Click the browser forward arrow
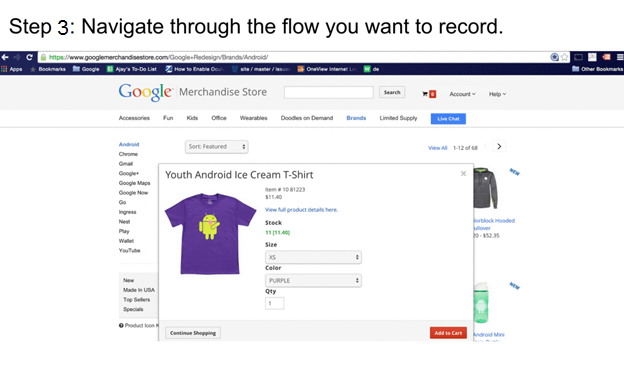Screen dimensions: 624x365 point(17,57)
